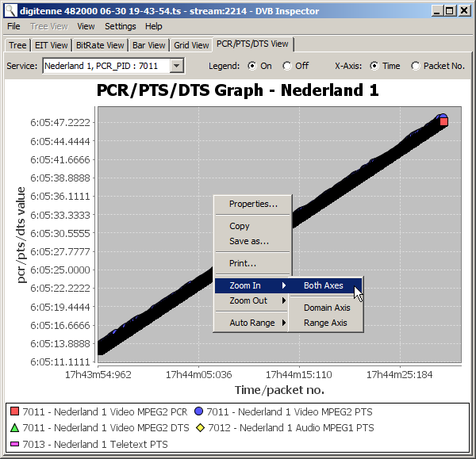476x459 pixels.
Task: Click the magenta Teletext PTS legend marker
Action: [x=14, y=445]
